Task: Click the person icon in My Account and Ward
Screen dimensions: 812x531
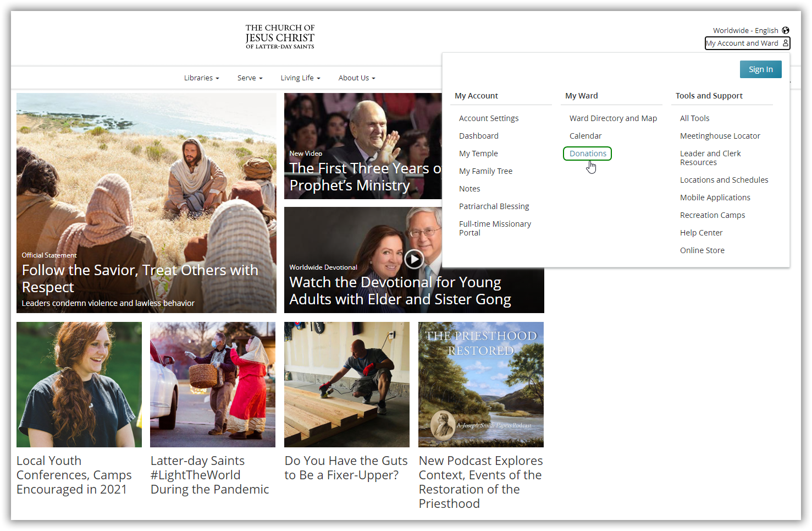Action: pos(786,43)
